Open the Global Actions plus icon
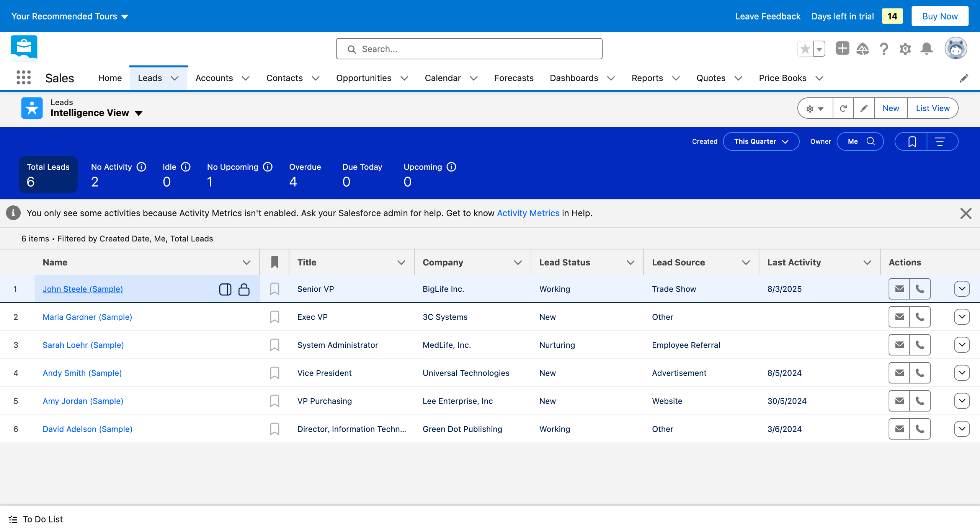This screenshot has width=980, height=532. click(842, 49)
